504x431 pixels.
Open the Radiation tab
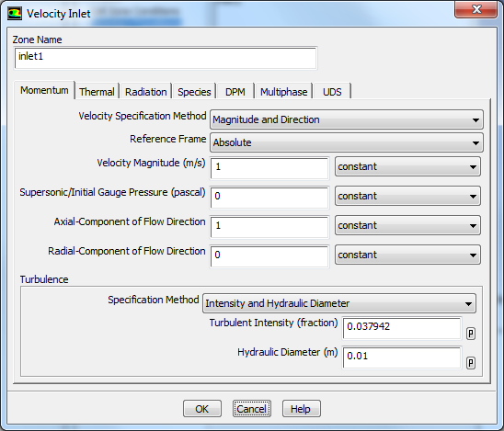(145, 92)
